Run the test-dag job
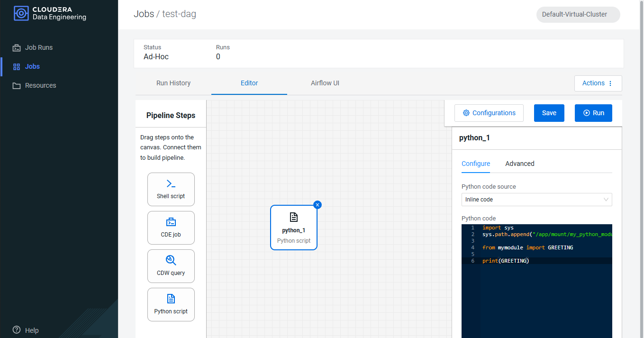This screenshot has height=338, width=644. [x=593, y=113]
